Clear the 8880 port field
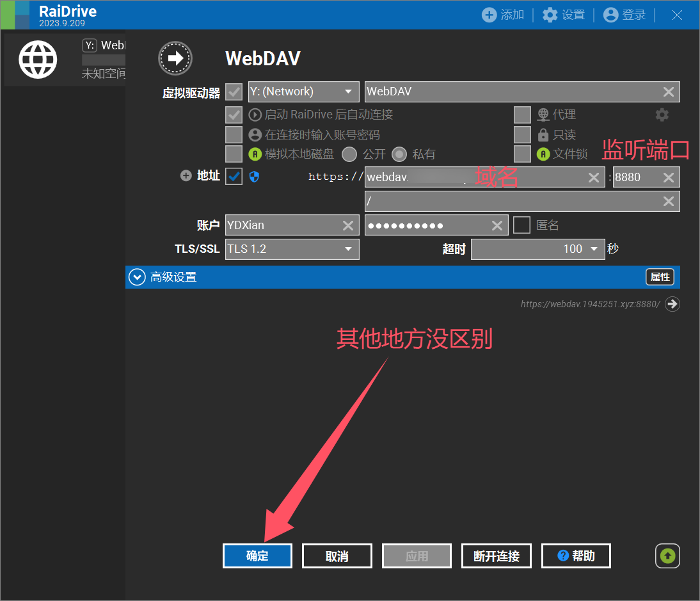The height and width of the screenshot is (601, 700). (x=668, y=177)
